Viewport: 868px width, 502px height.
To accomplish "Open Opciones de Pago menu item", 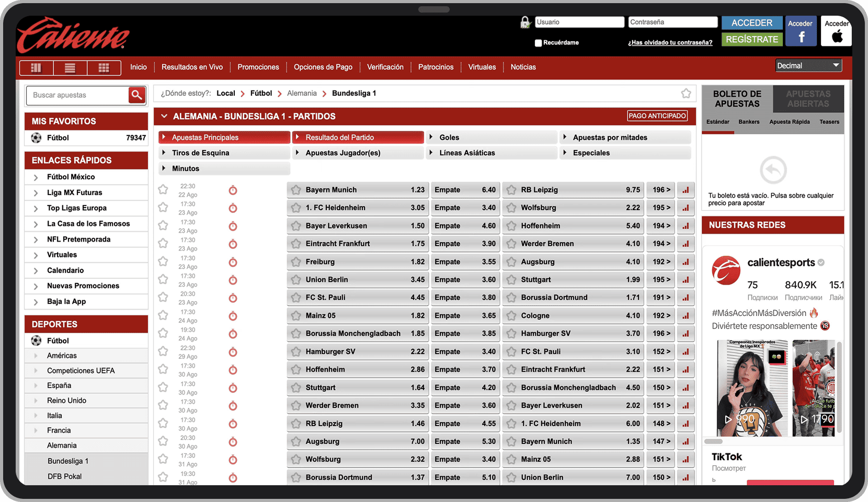I will pyautogui.click(x=323, y=67).
